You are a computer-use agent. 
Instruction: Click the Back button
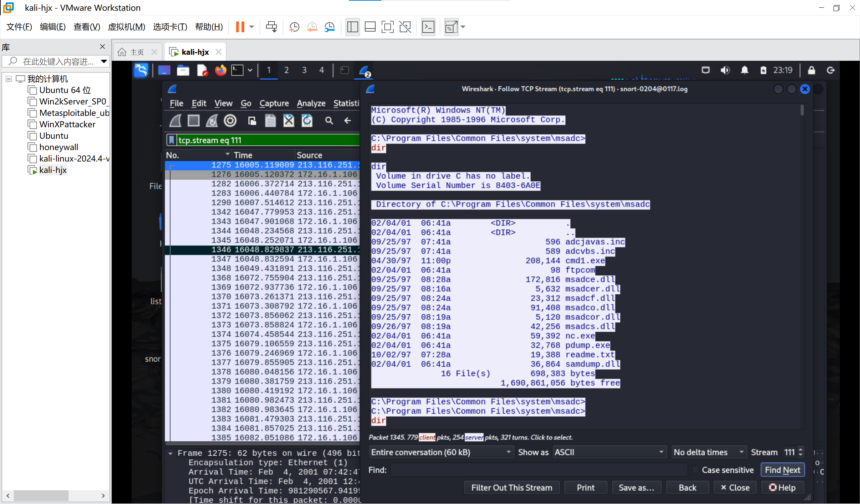[x=687, y=487]
